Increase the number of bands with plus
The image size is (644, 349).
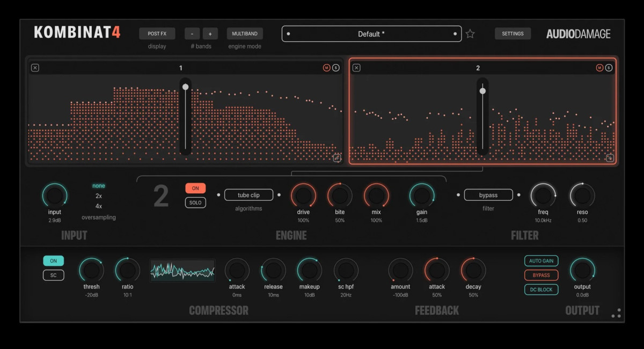[x=210, y=34]
